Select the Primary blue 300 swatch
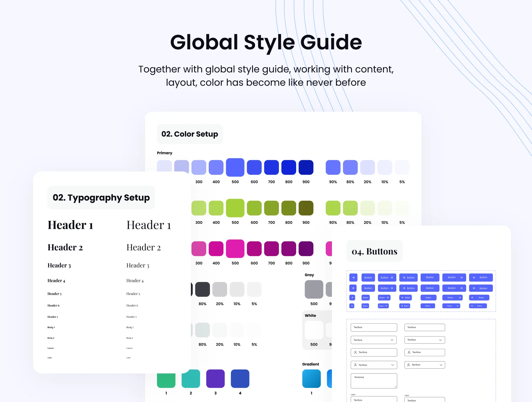 click(199, 167)
